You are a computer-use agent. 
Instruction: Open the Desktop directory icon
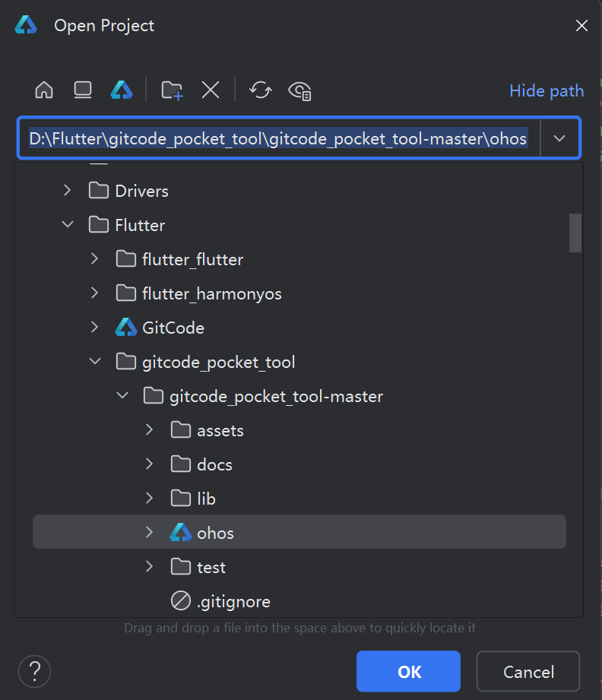82,90
